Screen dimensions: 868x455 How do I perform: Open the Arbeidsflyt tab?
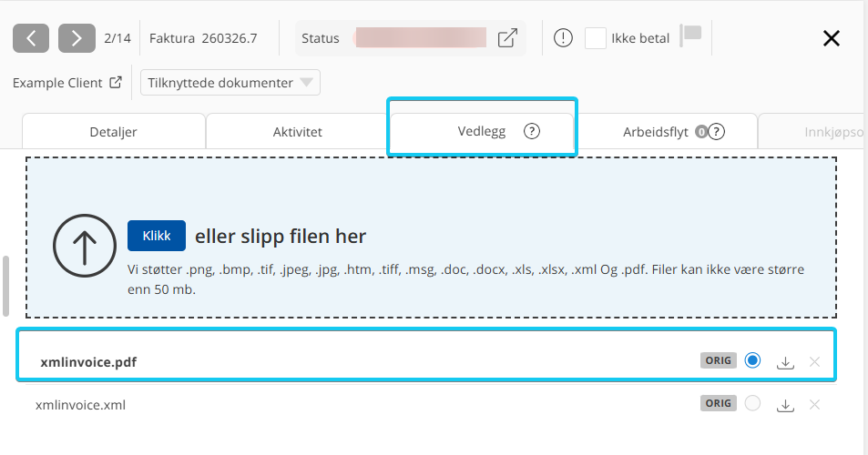point(666,132)
